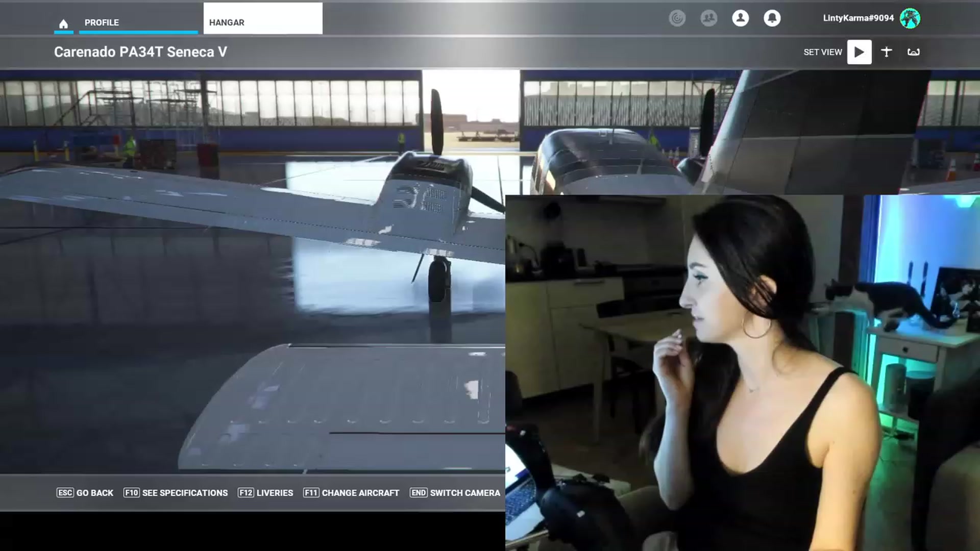Click F11 CHANGE AIRCRAFT
Screen dimensions: 980x551
point(351,493)
